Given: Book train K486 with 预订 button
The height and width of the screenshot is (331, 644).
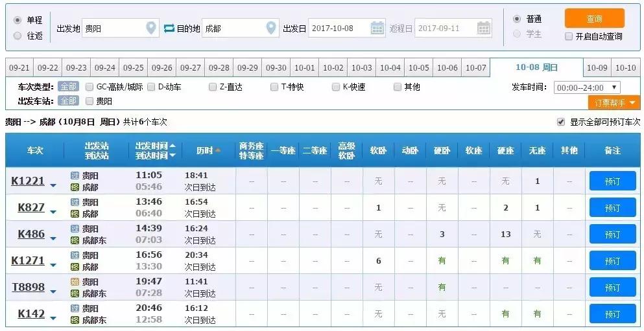Looking at the screenshot, I should [x=612, y=234].
